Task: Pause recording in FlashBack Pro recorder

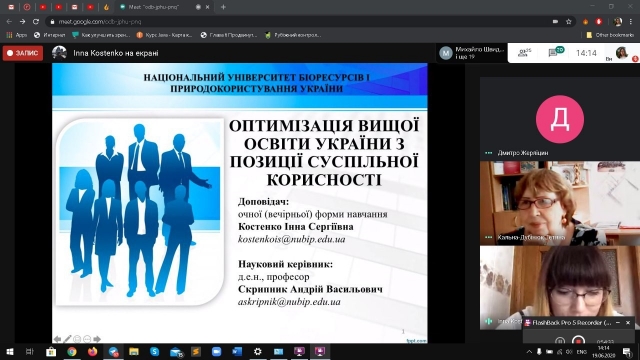Action: pyautogui.click(x=560, y=340)
